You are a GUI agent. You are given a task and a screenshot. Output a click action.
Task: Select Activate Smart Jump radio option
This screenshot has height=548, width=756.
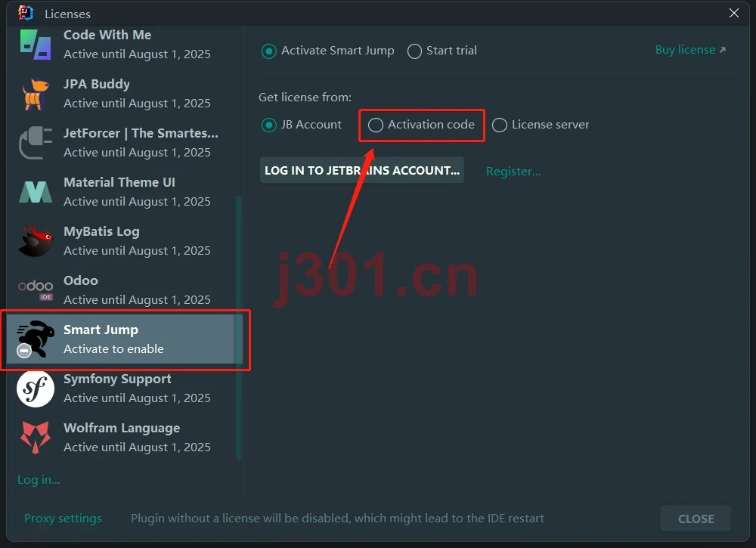[x=328, y=51]
